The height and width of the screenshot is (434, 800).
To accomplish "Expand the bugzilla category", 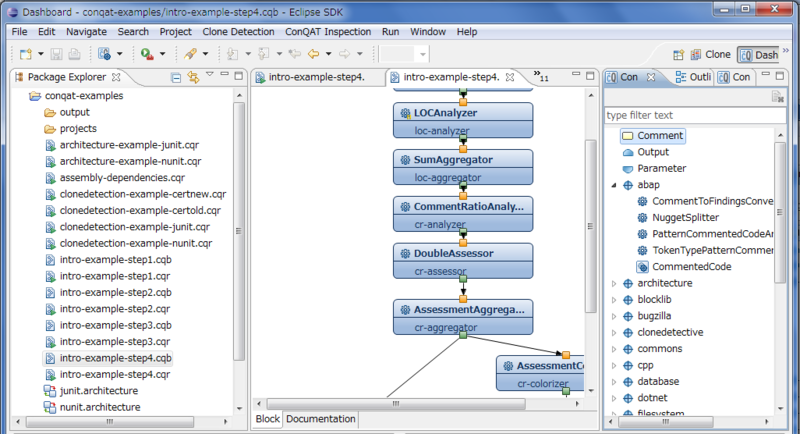I will (x=614, y=316).
